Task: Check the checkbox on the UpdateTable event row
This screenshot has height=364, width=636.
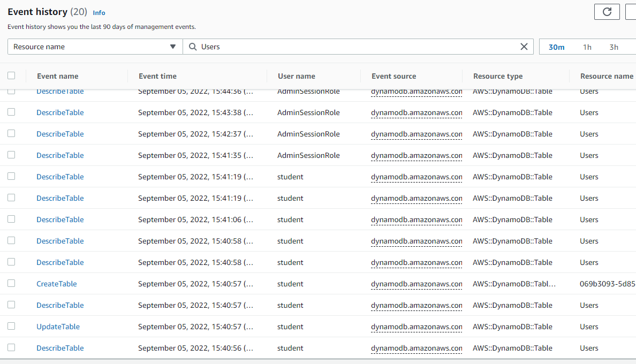Action: (11, 326)
